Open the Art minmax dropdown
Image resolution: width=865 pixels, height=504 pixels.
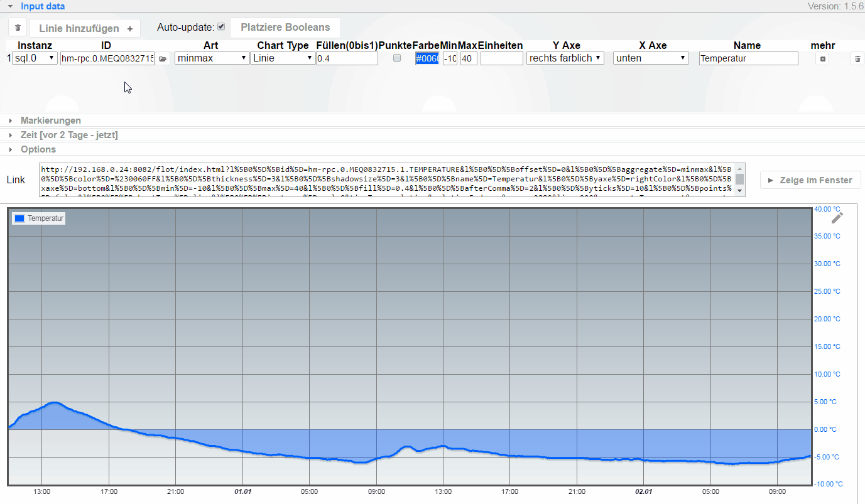point(212,58)
